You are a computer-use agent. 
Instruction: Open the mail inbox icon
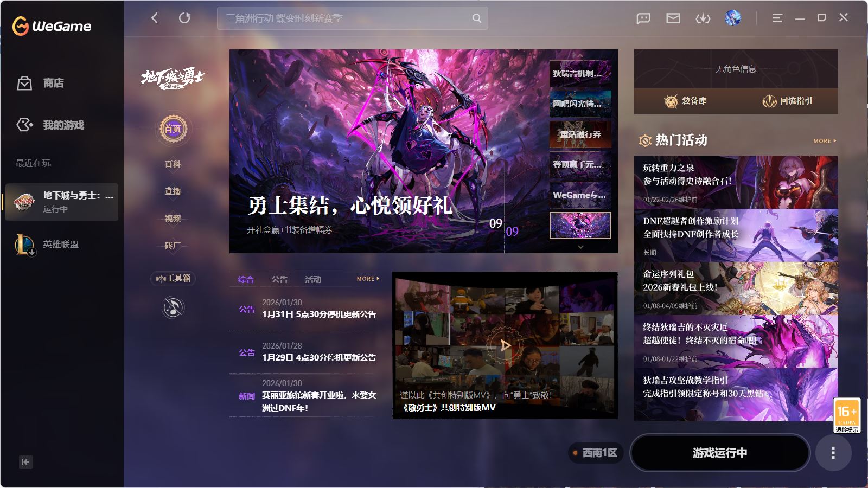(673, 18)
